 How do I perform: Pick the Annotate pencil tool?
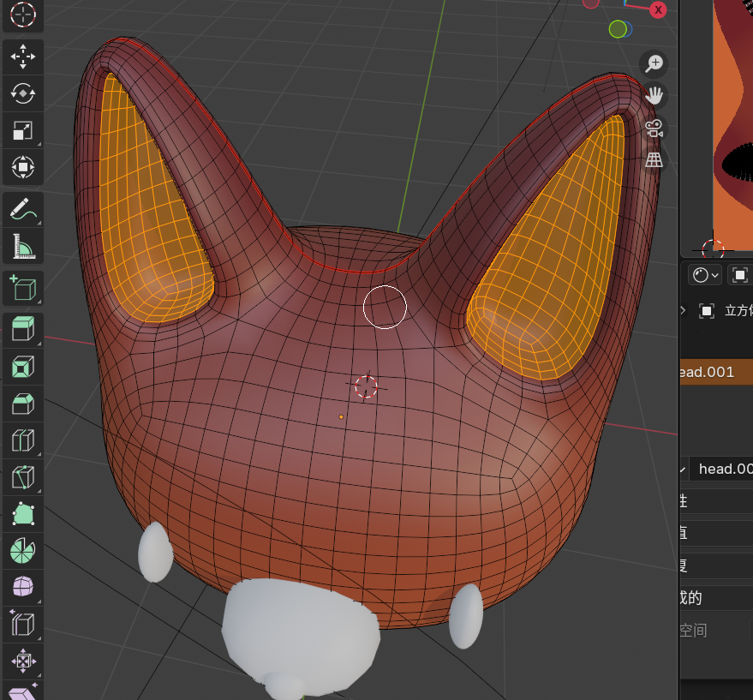(23, 207)
